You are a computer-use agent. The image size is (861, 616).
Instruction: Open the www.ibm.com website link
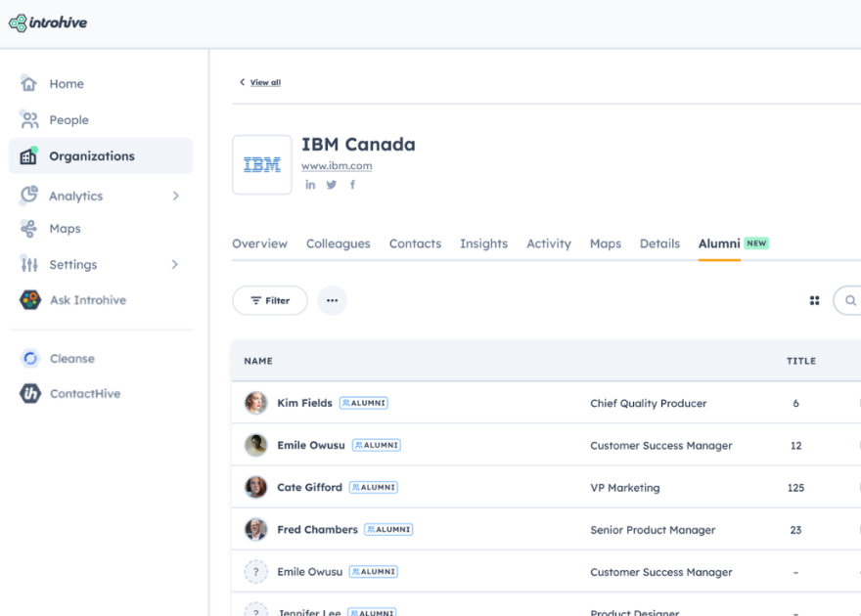(337, 165)
